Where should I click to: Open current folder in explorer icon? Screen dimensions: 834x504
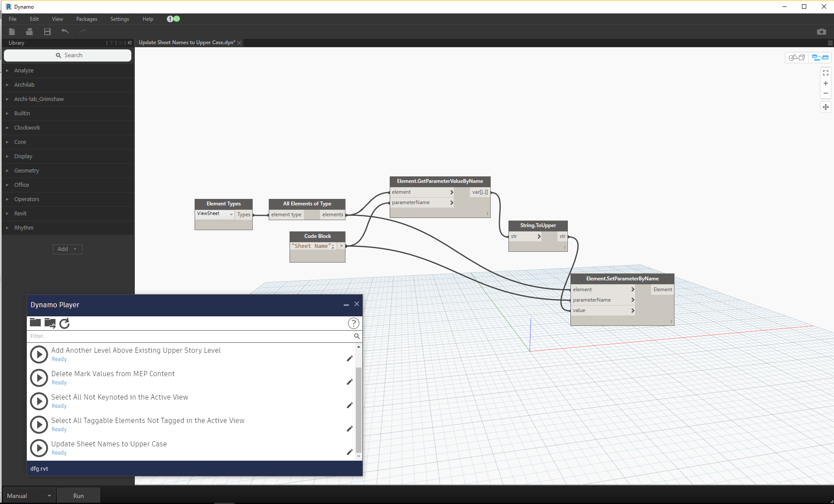coord(50,323)
